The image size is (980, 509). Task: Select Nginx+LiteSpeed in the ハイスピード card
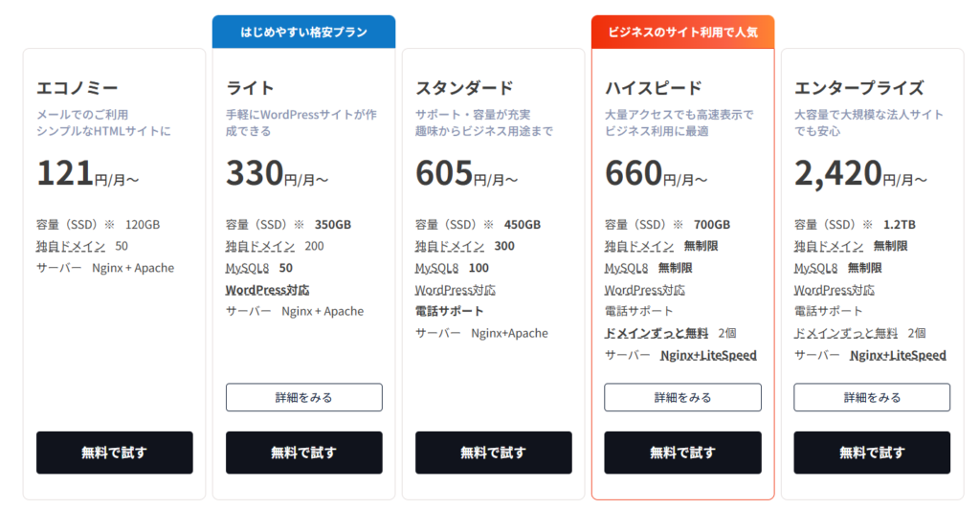[x=708, y=355]
